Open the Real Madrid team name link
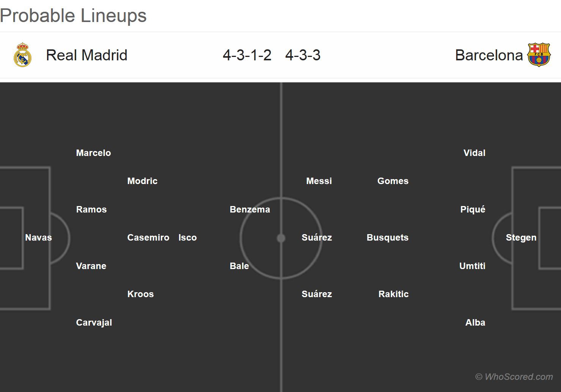The width and height of the screenshot is (561, 392). point(86,55)
